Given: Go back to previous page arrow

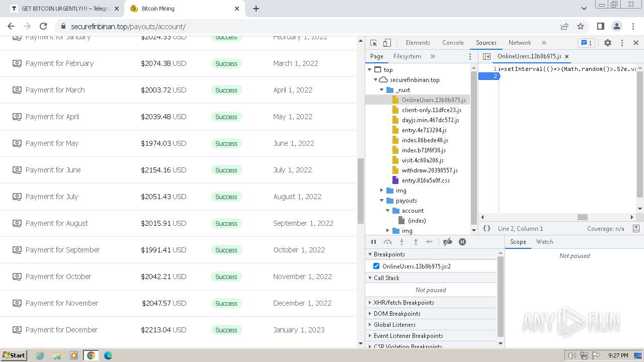Looking at the screenshot, I should [x=11, y=27].
